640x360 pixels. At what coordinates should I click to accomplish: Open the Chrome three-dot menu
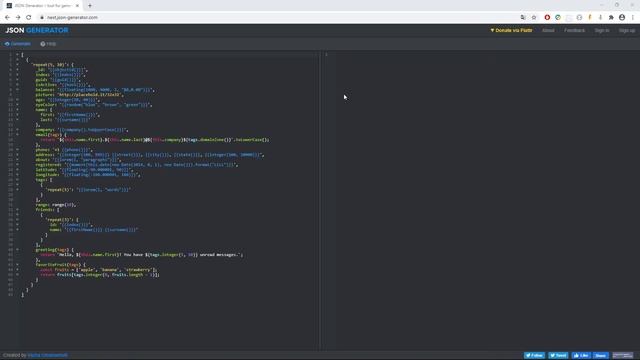pos(633,18)
